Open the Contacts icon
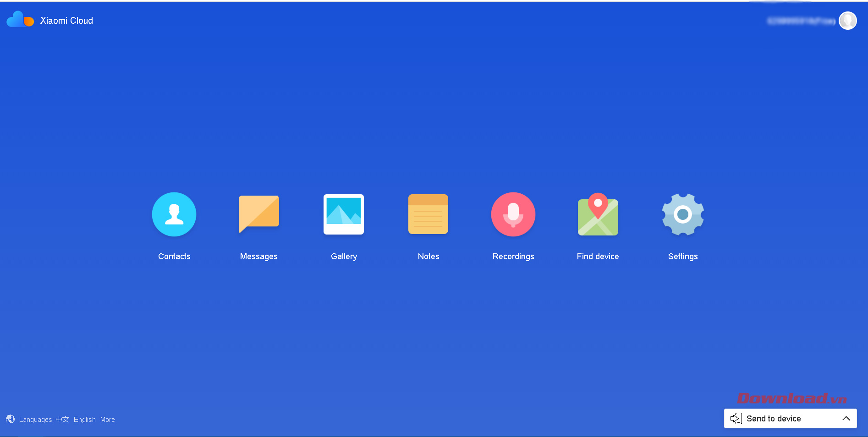 (174, 214)
